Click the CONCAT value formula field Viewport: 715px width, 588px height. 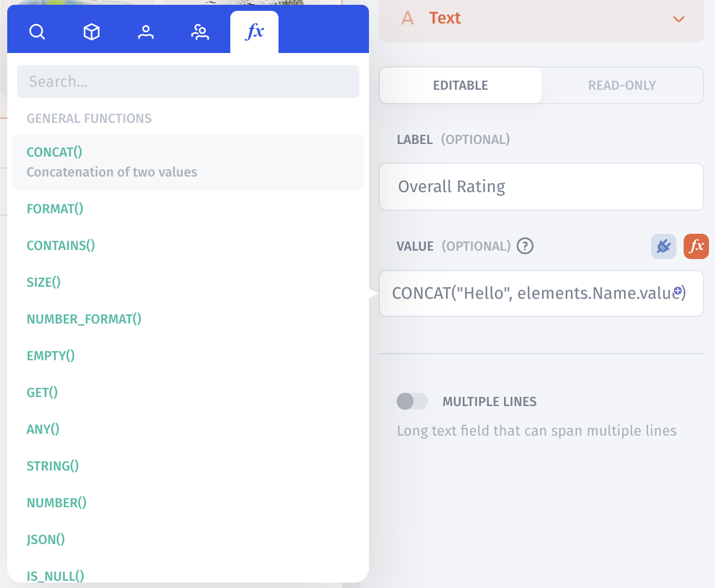click(x=531, y=293)
